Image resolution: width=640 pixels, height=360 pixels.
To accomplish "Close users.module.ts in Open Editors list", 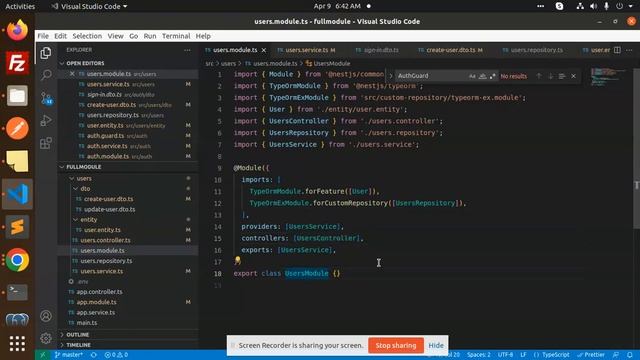I will click(x=72, y=74).
